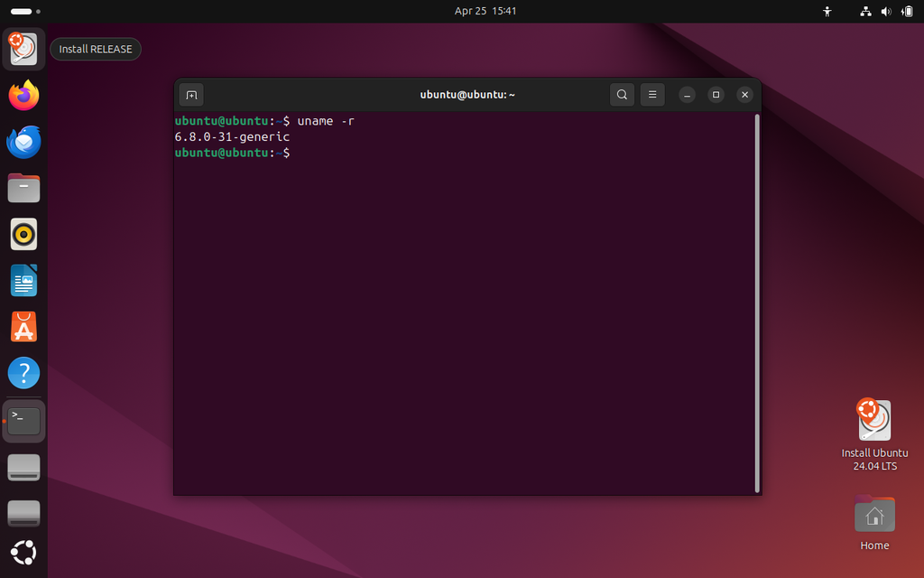Open the clock and calendar menu

click(x=485, y=11)
